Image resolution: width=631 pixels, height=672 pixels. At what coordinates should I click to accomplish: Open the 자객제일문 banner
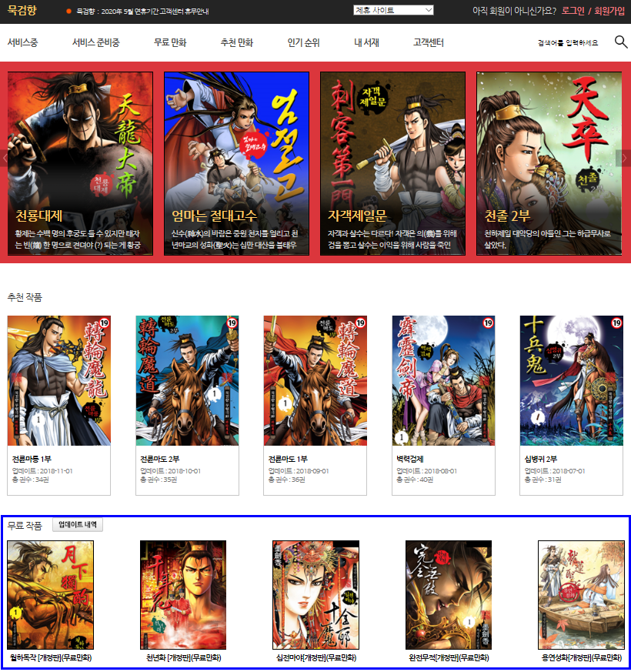392,163
